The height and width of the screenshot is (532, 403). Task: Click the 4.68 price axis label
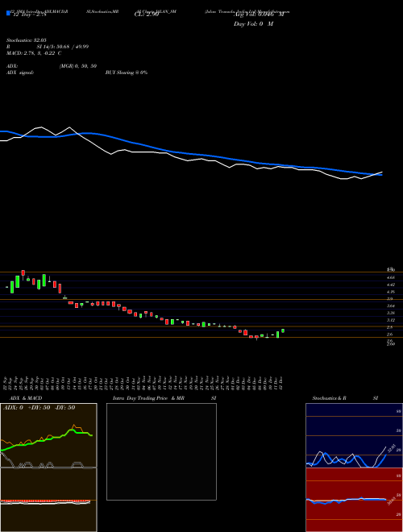pos(391,277)
